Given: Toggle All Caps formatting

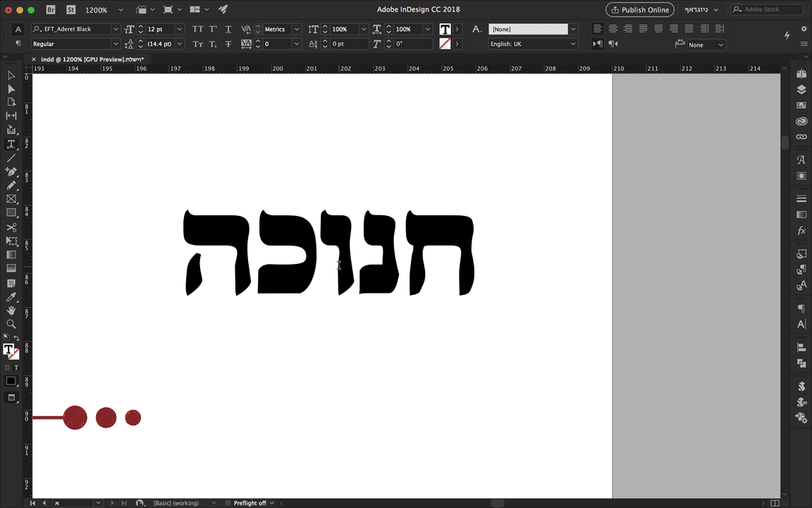Looking at the screenshot, I should point(198,29).
